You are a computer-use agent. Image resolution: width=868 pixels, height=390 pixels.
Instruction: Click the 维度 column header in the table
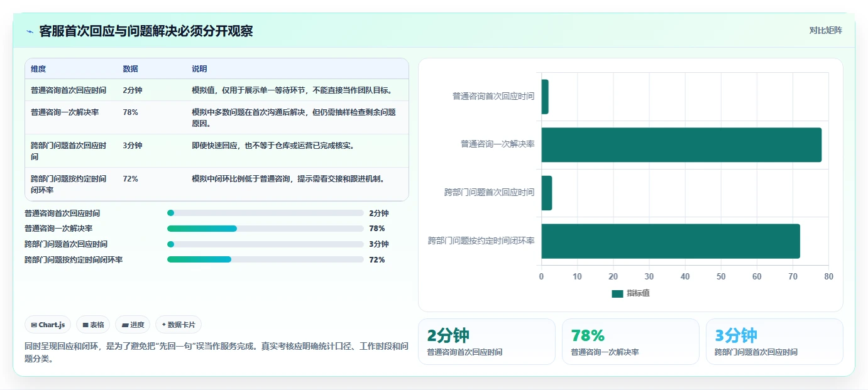pyautogui.click(x=38, y=69)
